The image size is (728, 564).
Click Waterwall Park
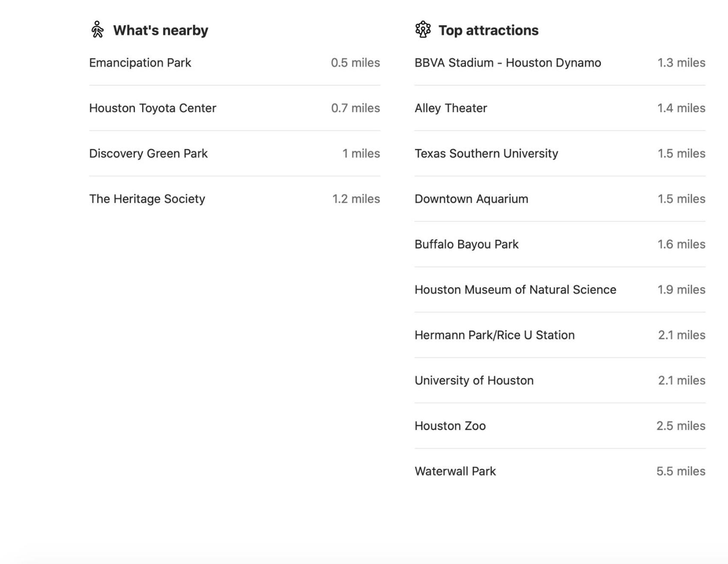click(455, 471)
